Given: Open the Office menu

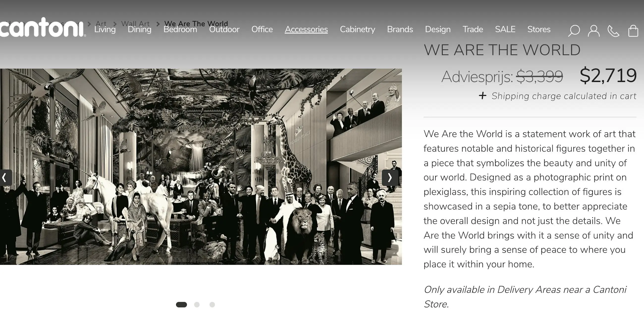Looking at the screenshot, I should 262,29.
